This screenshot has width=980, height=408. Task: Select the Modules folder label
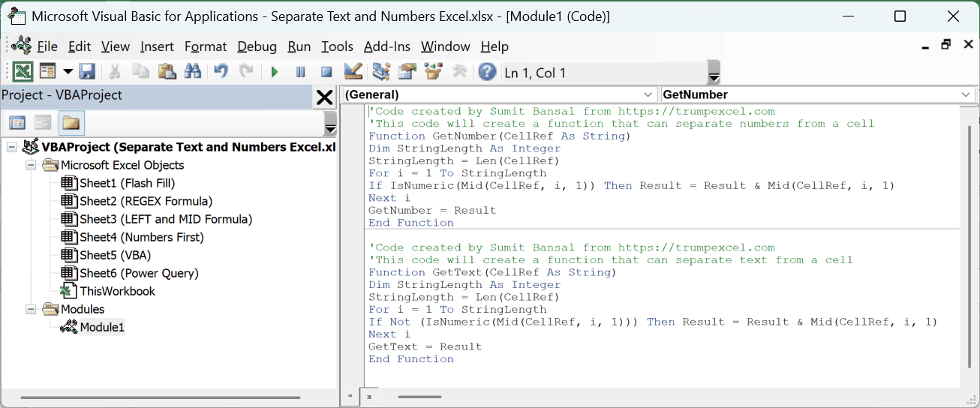click(83, 309)
